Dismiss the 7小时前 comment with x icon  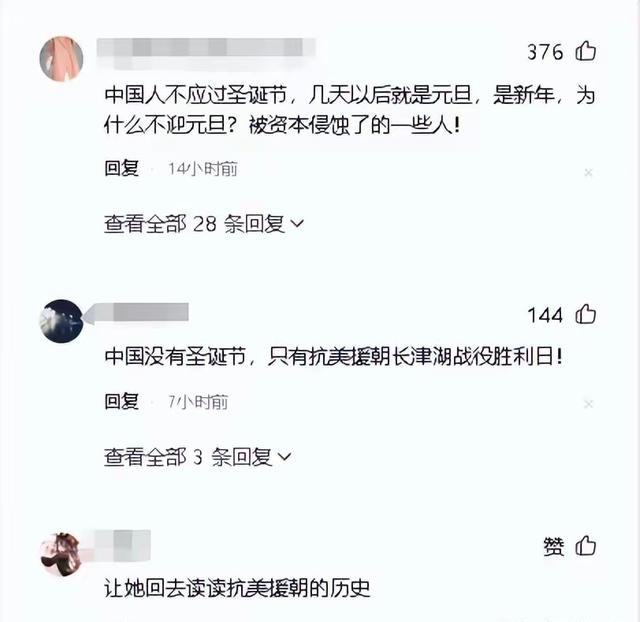tap(588, 404)
